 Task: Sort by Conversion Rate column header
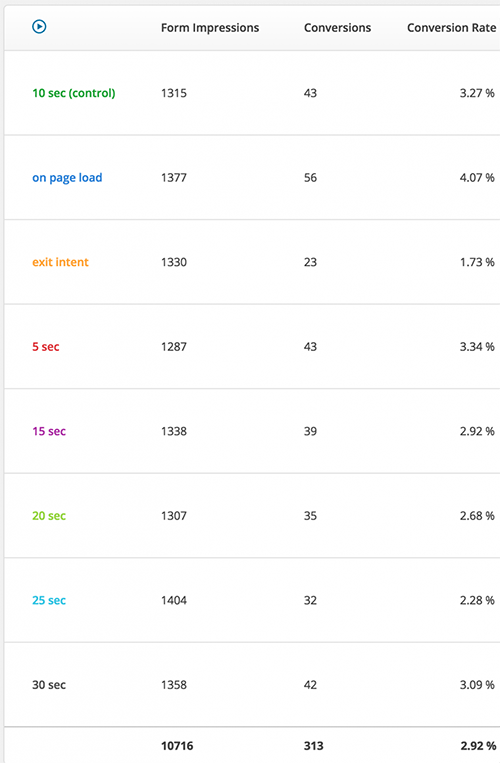click(452, 28)
